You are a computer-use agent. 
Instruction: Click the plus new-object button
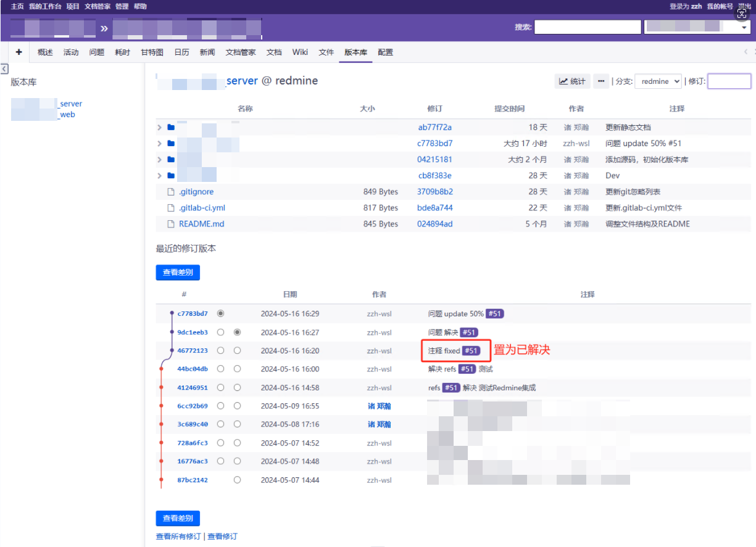(x=19, y=52)
